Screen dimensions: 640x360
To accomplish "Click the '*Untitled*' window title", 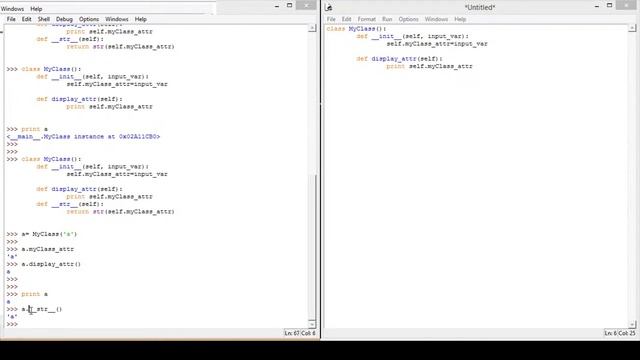I will pos(480,7).
